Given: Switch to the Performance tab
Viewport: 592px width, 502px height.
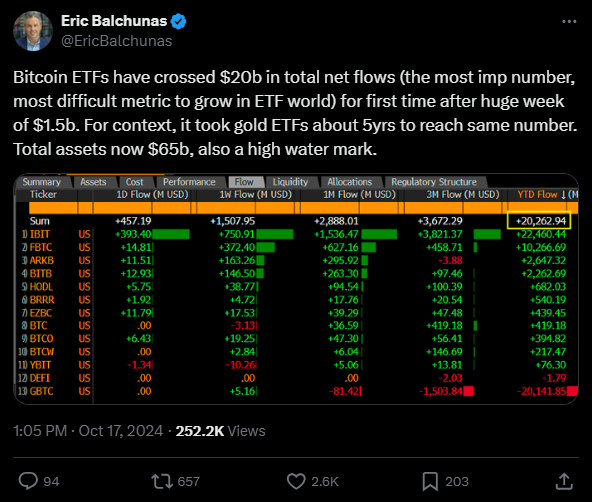Looking at the screenshot, I should 189,182.
